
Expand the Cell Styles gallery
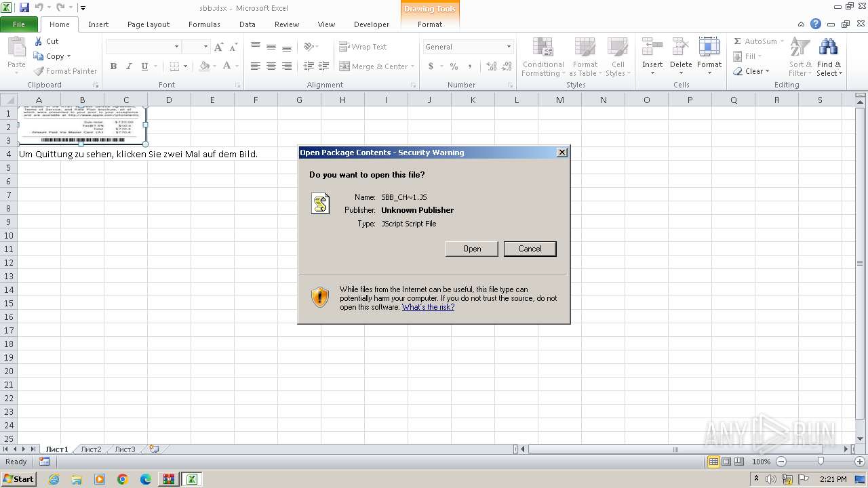tap(616, 57)
